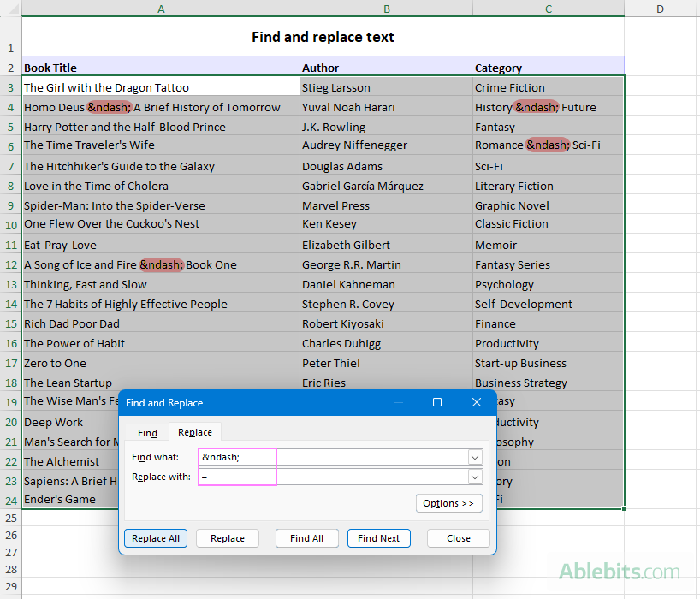Select cell 'One Flew Over the Cuckoo's Nest'

(161, 223)
